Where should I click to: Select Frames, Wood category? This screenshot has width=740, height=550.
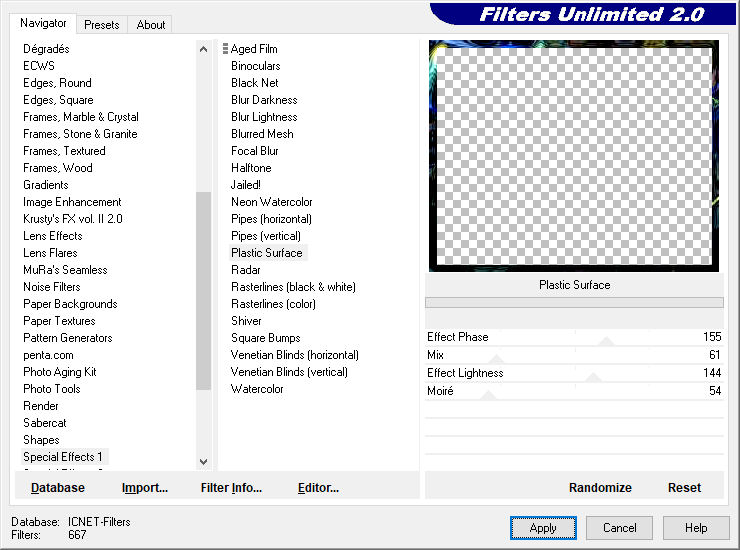(58, 168)
